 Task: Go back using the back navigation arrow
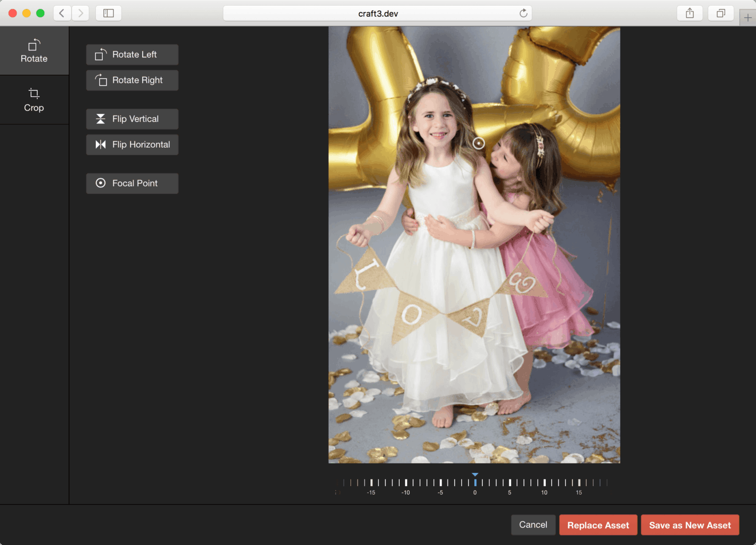tap(61, 13)
